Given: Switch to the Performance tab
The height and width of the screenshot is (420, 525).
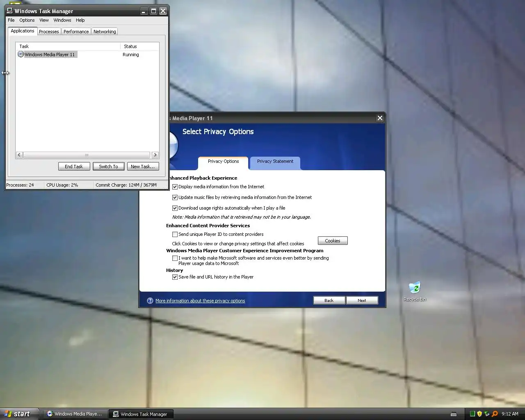Looking at the screenshot, I should [76, 32].
